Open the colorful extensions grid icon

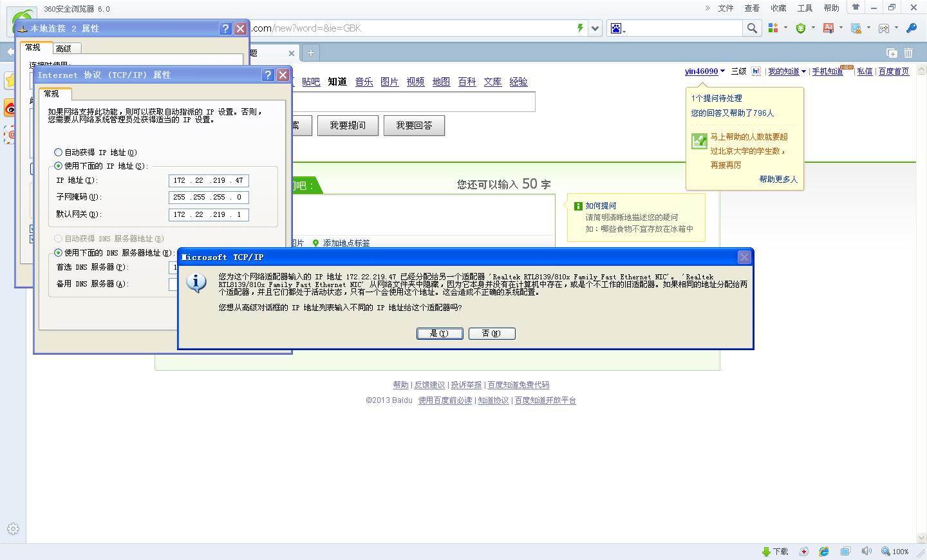tap(773, 28)
